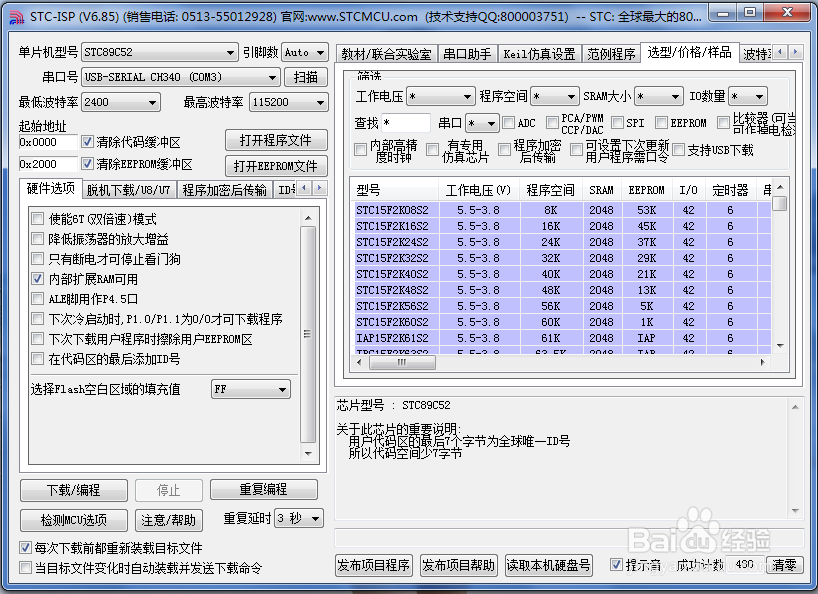
Task: Click the 查找 search input field
Action: click(x=405, y=123)
